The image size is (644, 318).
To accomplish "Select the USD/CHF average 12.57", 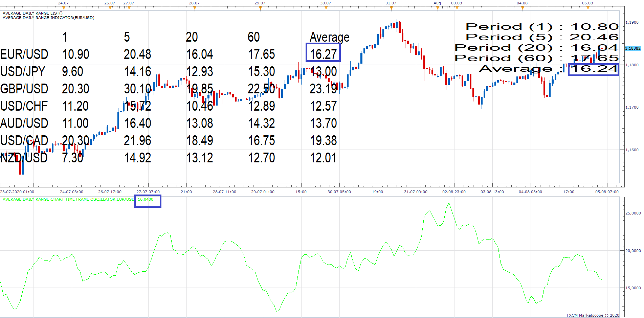I will click(x=324, y=106).
